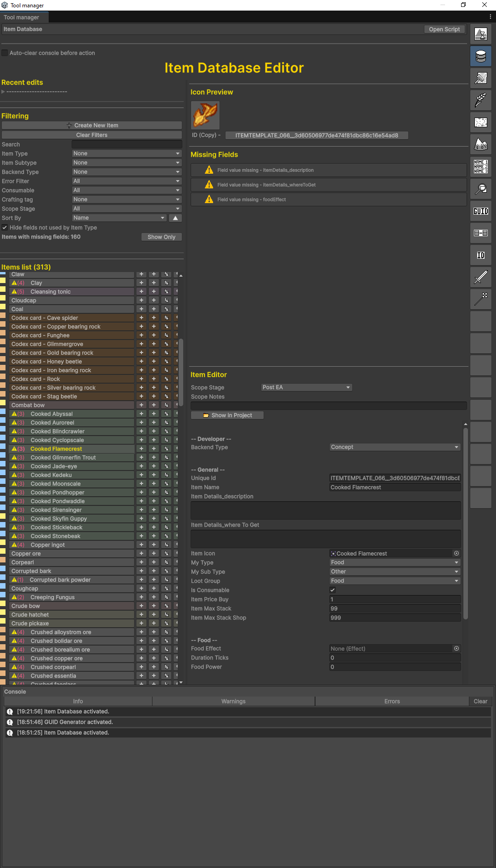The image size is (496, 868).
Task: Open the compare panels tool icon
Action: [481, 233]
